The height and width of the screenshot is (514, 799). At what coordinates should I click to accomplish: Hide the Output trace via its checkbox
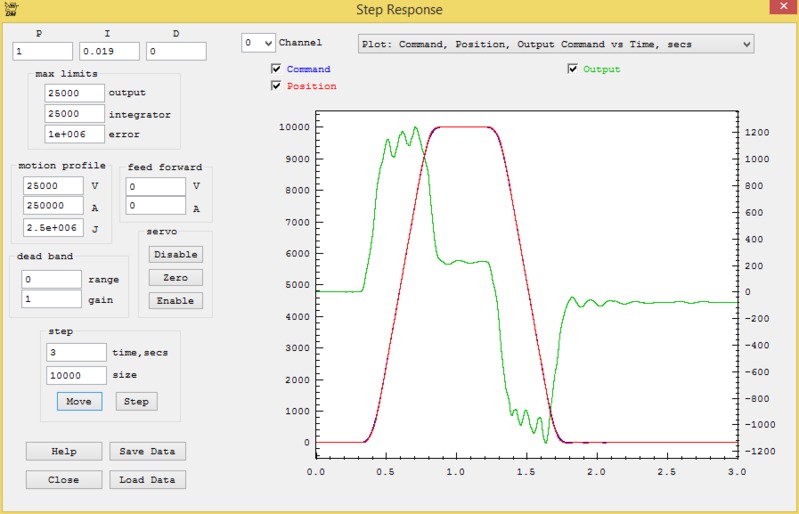pyautogui.click(x=573, y=69)
